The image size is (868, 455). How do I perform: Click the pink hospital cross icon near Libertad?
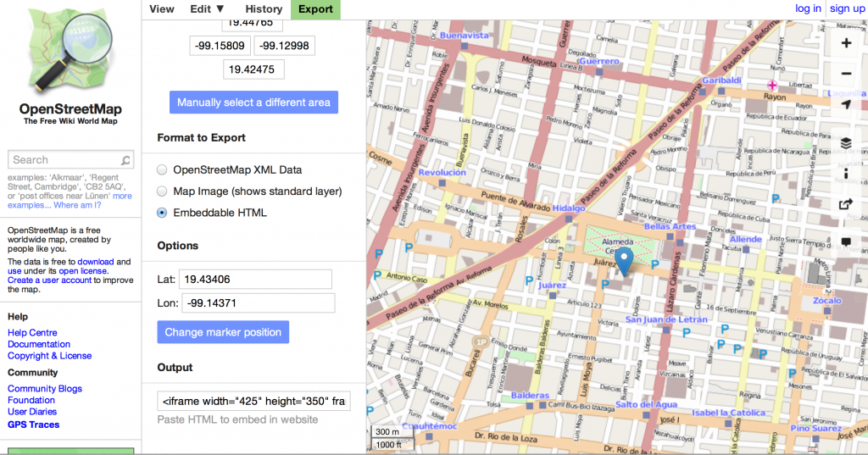(x=772, y=86)
